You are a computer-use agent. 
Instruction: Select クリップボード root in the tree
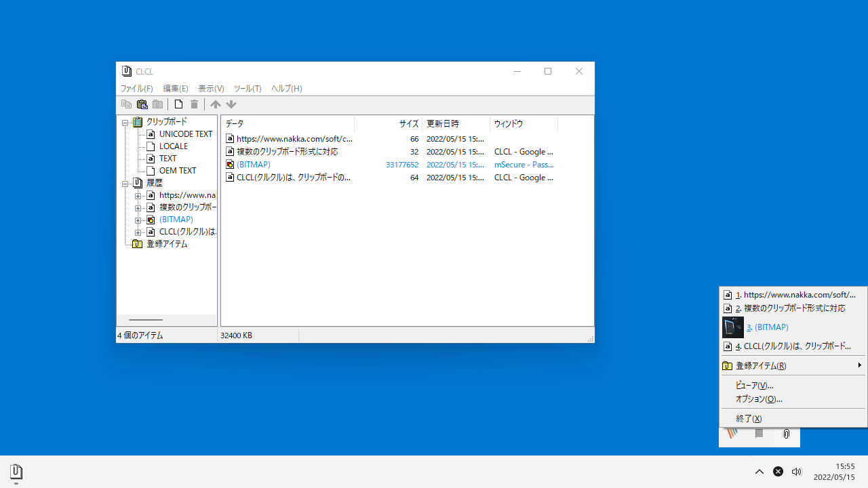(167, 122)
